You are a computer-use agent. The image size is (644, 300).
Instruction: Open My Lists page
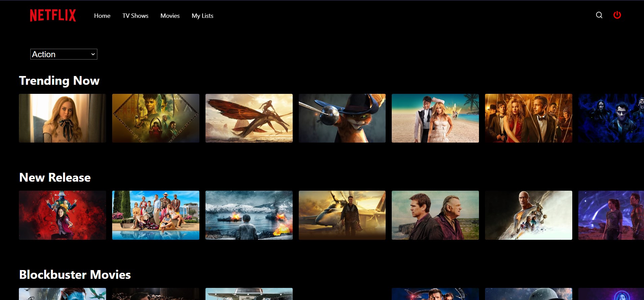click(x=202, y=16)
